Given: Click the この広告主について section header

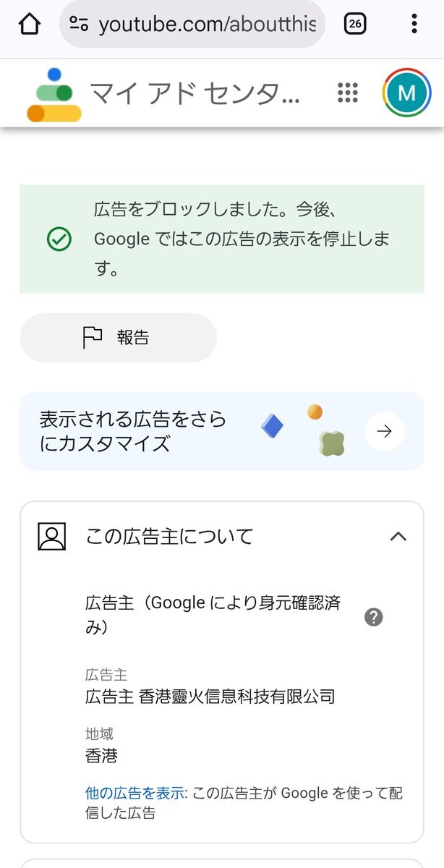Looking at the screenshot, I should coord(222,537).
